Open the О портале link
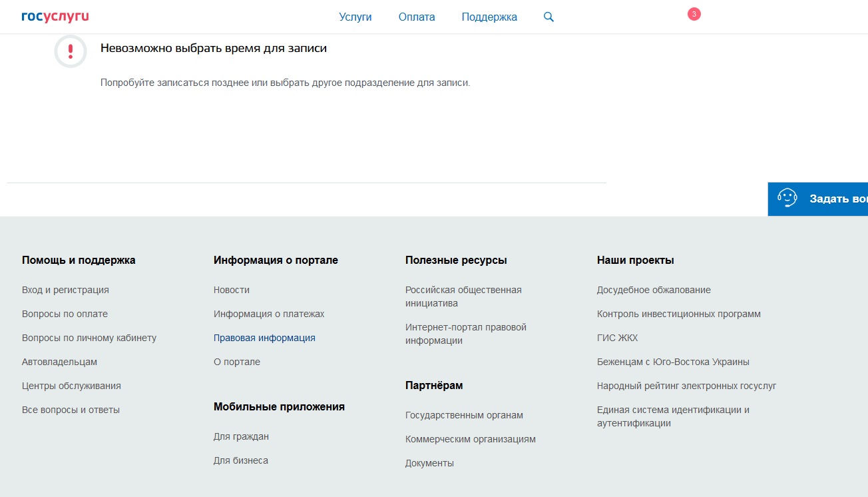 click(237, 362)
